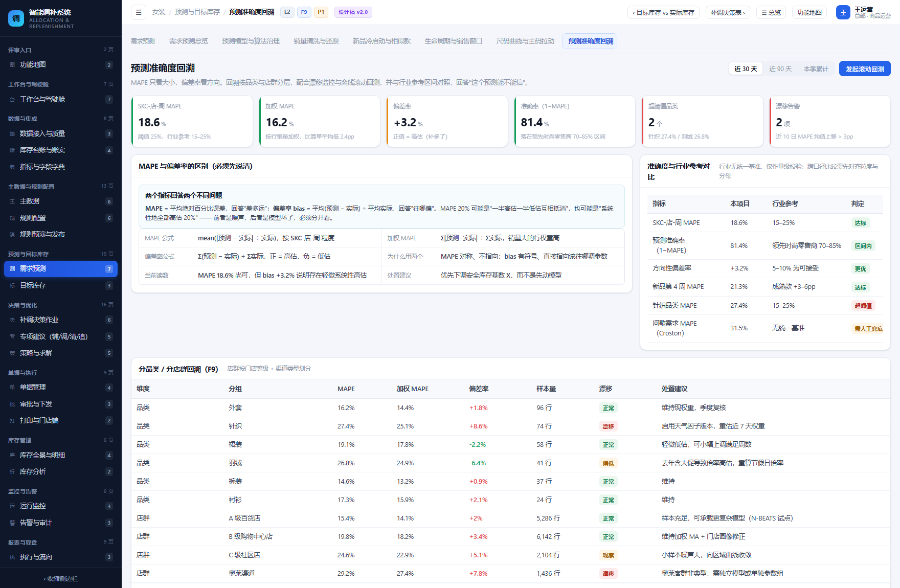Open user avatar 王 in top right
The height and width of the screenshot is (588, 900).
click(x=843, y=12)
